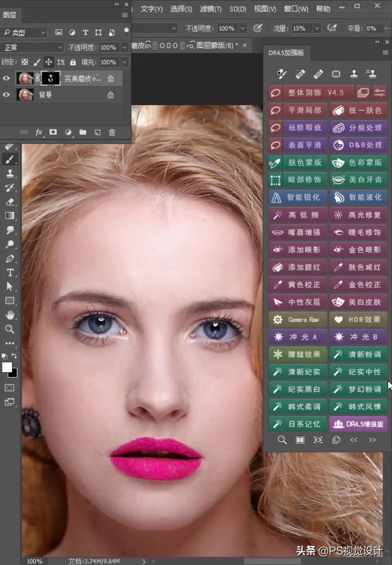Open the 正常 blend mode dropdown
The width and height of the screenshot is (392, 565).
click(x=33, y=47)
